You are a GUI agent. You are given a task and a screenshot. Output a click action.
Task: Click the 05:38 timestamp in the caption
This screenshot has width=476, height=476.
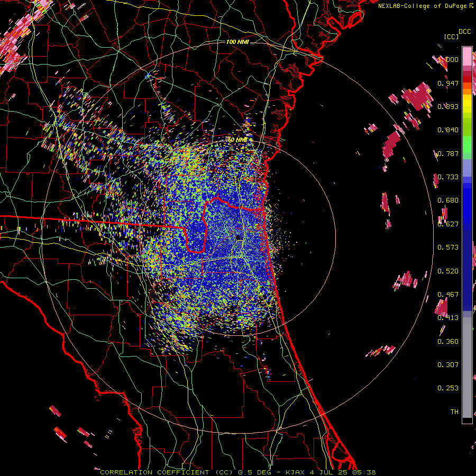[364, 472]
